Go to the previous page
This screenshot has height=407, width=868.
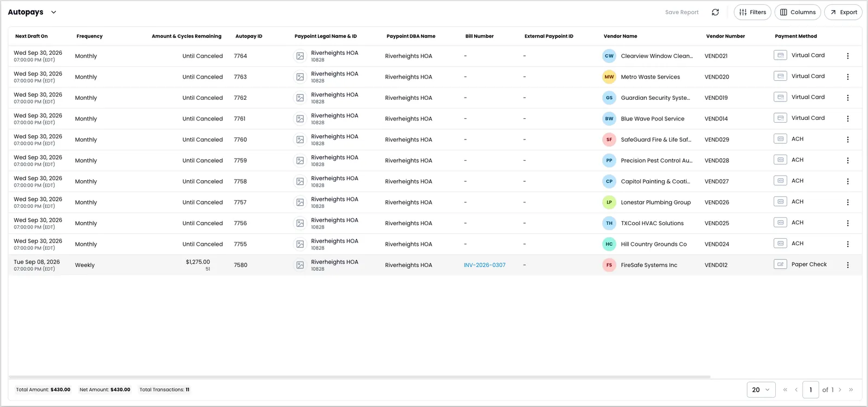click(796, 390)
